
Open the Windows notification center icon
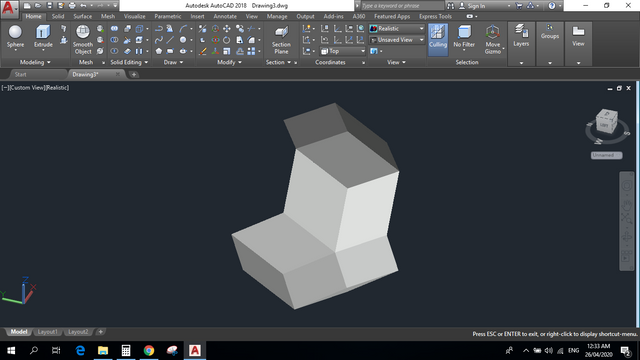626,350
